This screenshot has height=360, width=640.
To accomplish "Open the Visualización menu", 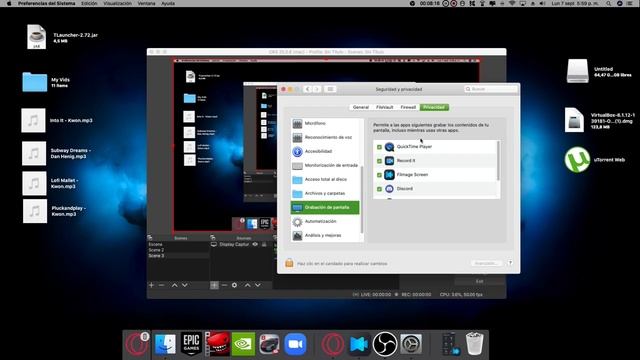I will pos(118,3).
